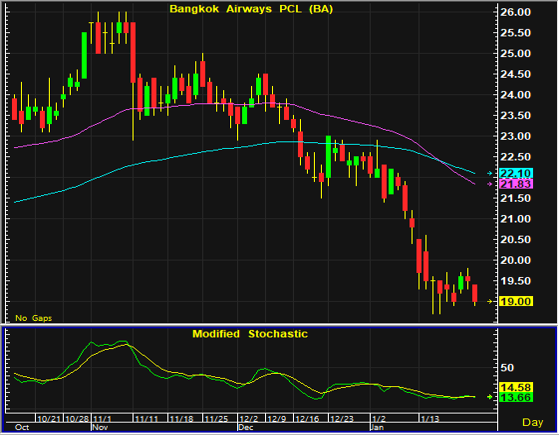Click the Dec month label on axis
This screenshot has width=559, height=435.
(246, 428)
